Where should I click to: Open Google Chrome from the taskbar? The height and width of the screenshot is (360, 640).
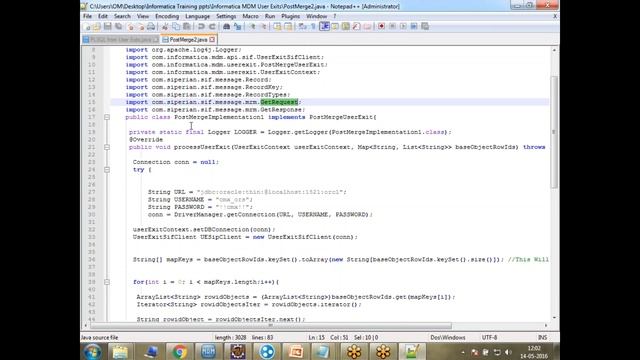[179, 351]
